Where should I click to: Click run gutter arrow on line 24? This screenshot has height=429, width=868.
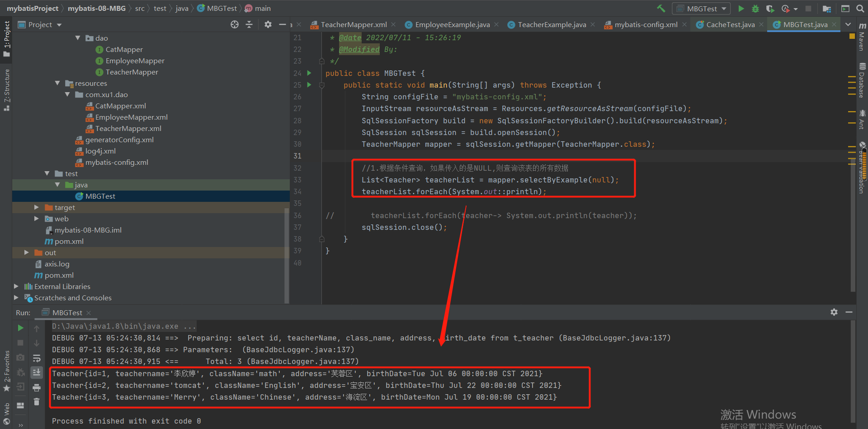309,73
